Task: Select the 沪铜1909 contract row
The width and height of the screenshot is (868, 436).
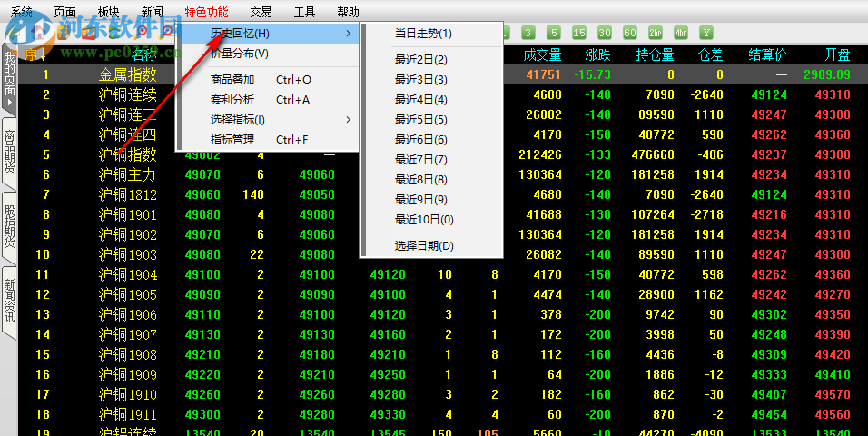Action: 443,374
